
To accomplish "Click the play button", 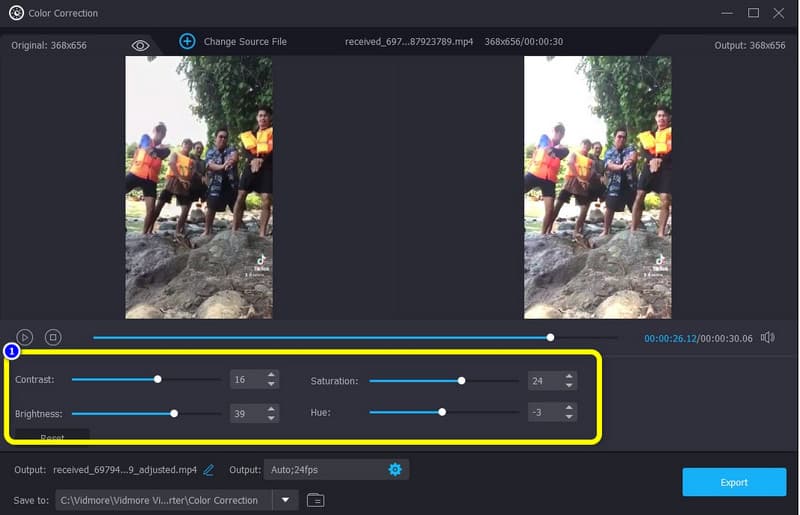I will [25, 338].
